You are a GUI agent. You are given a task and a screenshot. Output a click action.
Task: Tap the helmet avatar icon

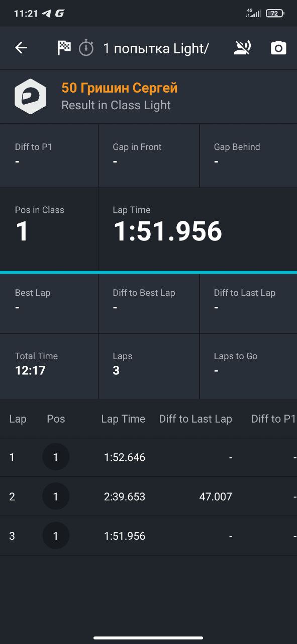tap(30, 96)
